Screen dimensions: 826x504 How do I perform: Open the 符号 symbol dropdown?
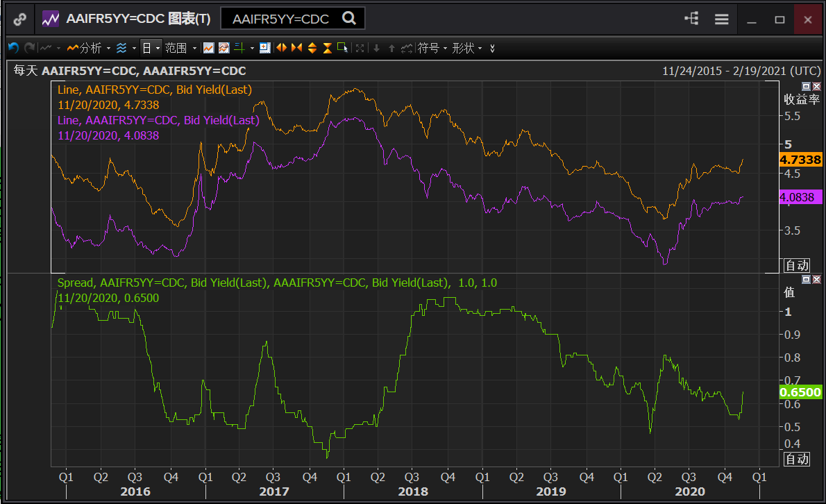point(432,48)
